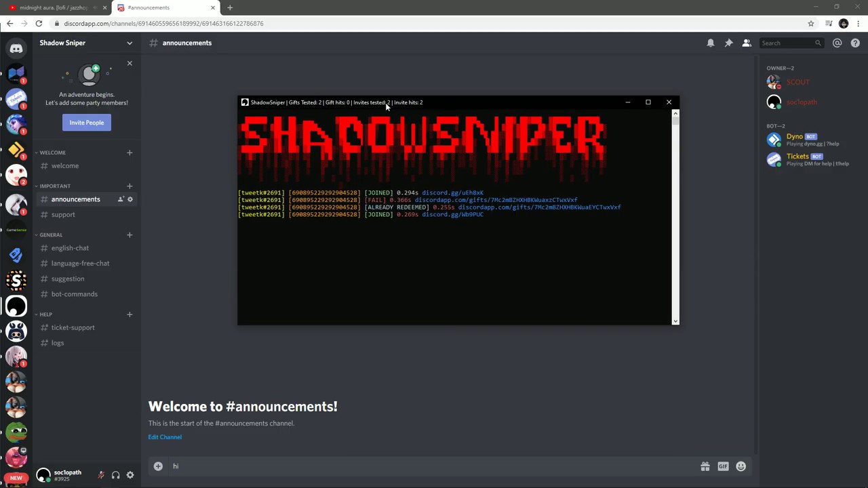Create channel in HELP category

(130, 314)
